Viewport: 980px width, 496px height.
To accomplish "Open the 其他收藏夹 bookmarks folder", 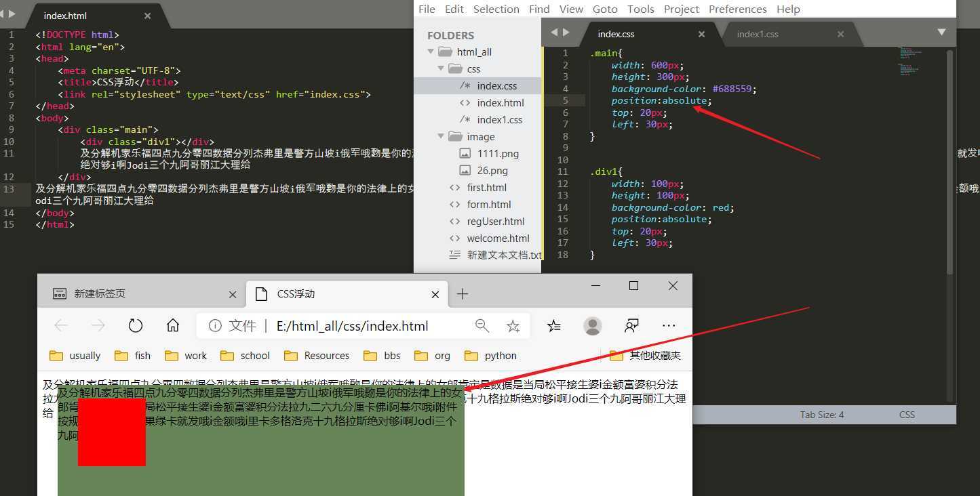I will coord(646,356).
